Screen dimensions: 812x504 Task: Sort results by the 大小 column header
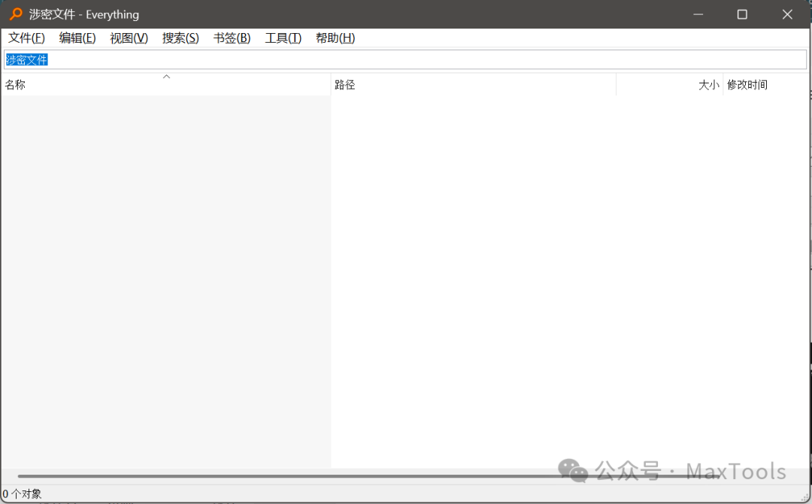click(x=670, y=84)
